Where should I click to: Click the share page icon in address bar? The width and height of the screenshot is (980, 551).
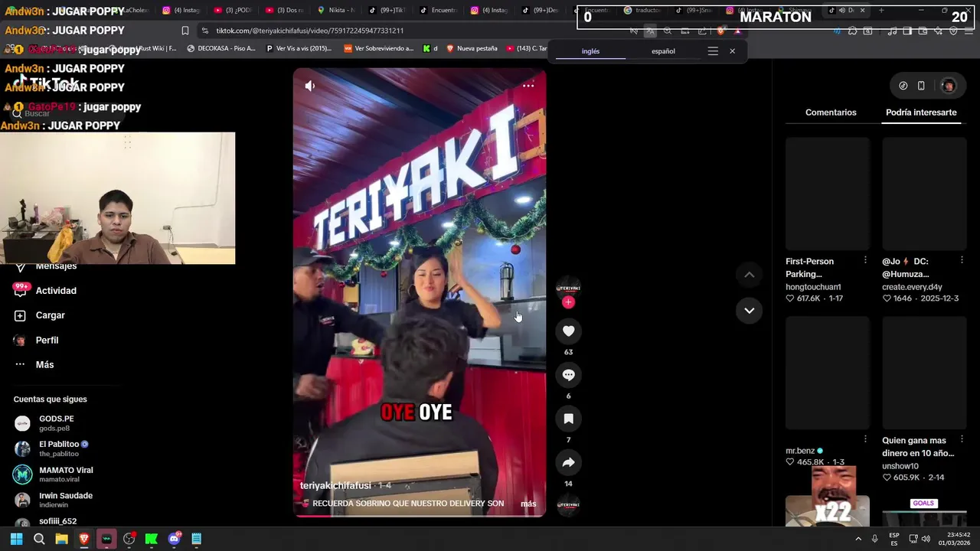coord(702,31)
